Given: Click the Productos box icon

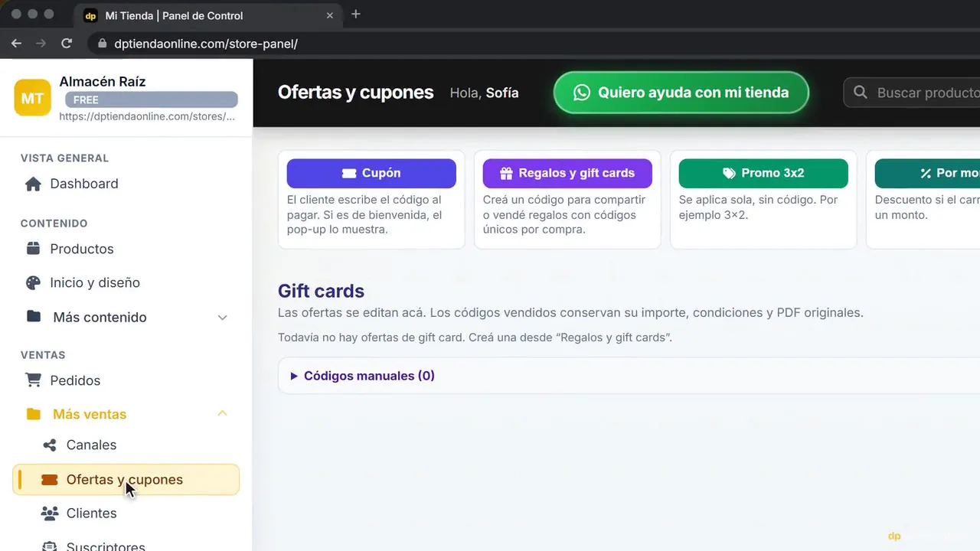Looking at the screenshot, I should [x=33, y=249].
